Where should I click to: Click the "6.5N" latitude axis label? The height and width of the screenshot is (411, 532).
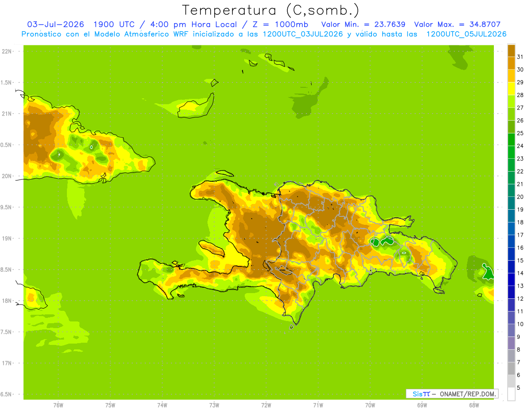pos(6,394)
